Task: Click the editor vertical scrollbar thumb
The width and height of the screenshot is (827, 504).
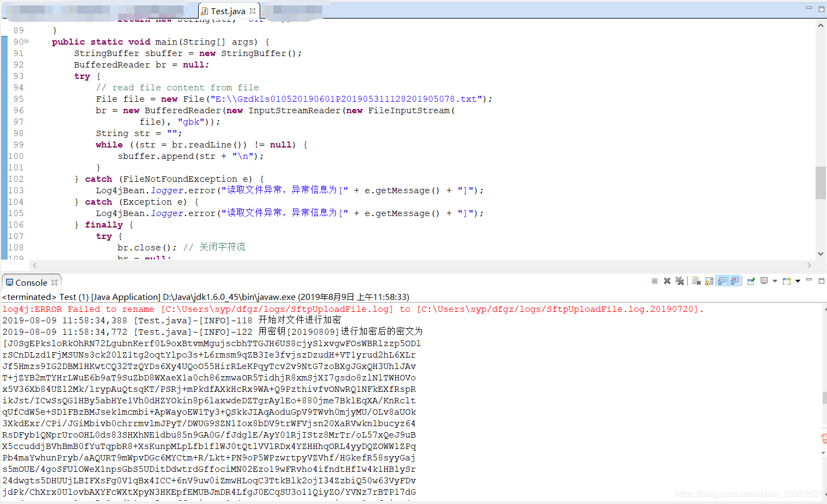Action: click(820, 183)
